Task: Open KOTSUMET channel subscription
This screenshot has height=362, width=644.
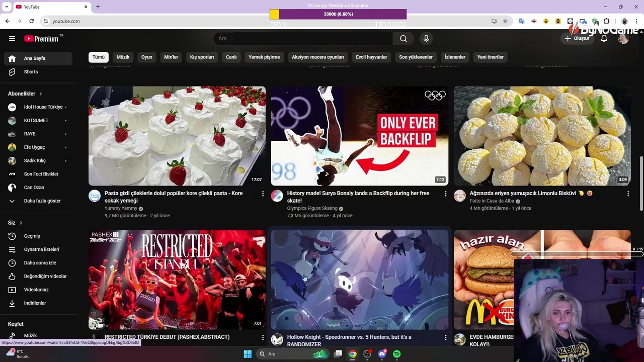Action: coord(38,121)
